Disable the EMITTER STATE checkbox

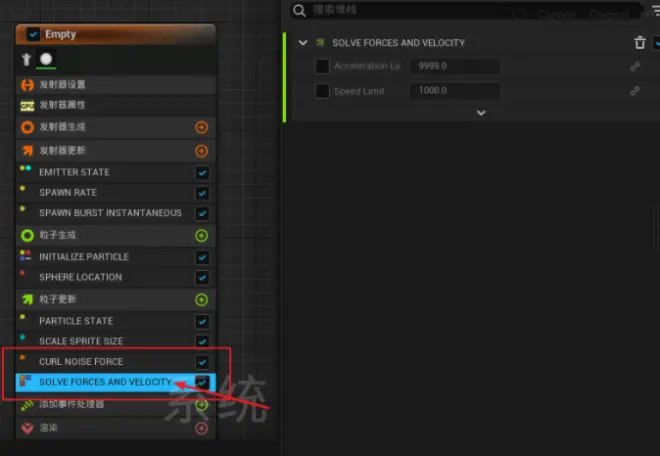pos(202,173)
